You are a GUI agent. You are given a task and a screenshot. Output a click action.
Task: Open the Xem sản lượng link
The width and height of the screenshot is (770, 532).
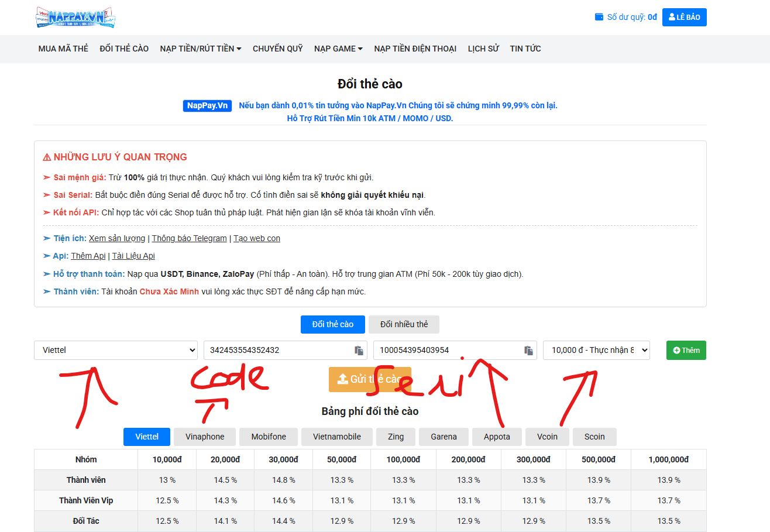117,238
